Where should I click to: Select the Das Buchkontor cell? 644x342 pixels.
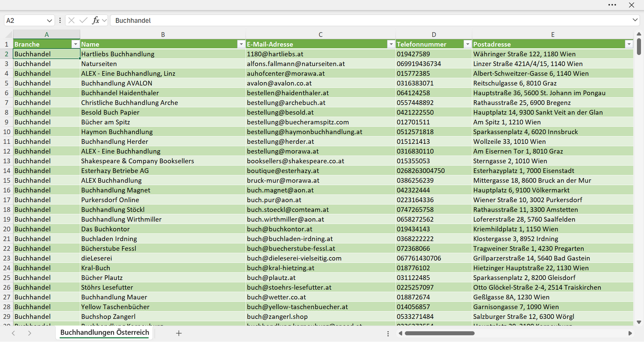(163, 229)
